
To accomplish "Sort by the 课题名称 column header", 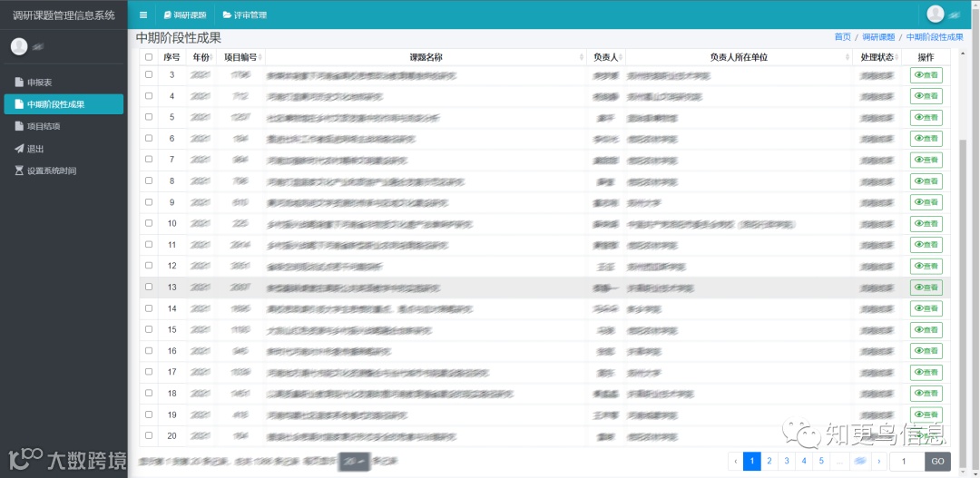I will click(426, 57).
